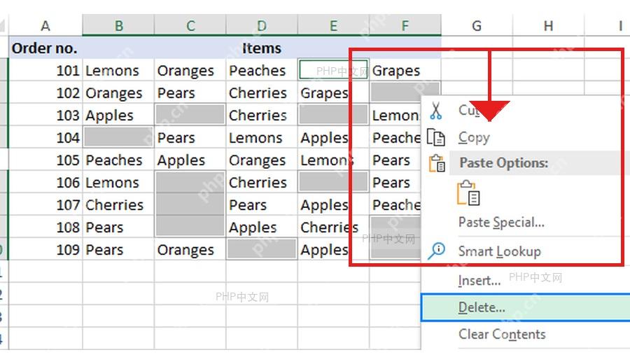Click Pears cell in row 102
630x364 pixels.
[190, 93]
